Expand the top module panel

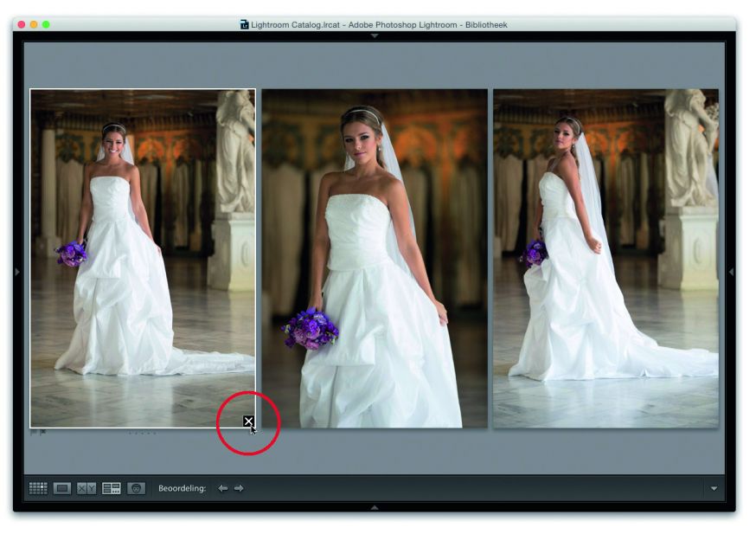pyautogui.click(x=375, y=36)
